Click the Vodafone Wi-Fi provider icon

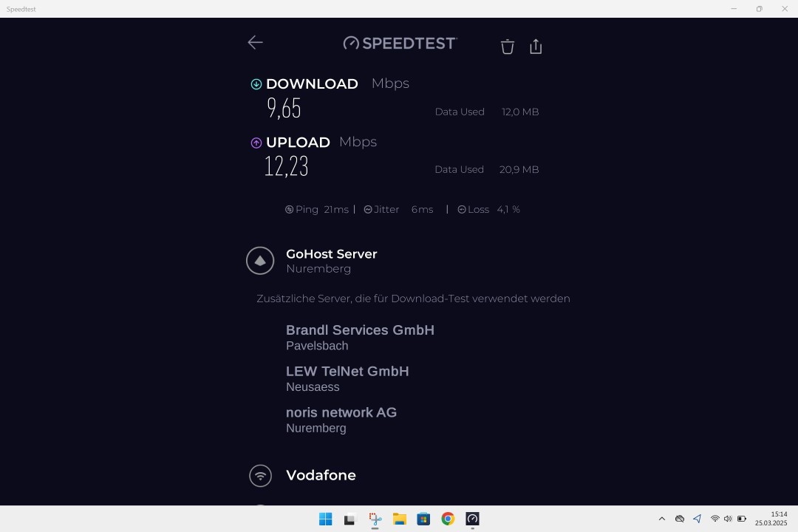[x=260, y=475]
